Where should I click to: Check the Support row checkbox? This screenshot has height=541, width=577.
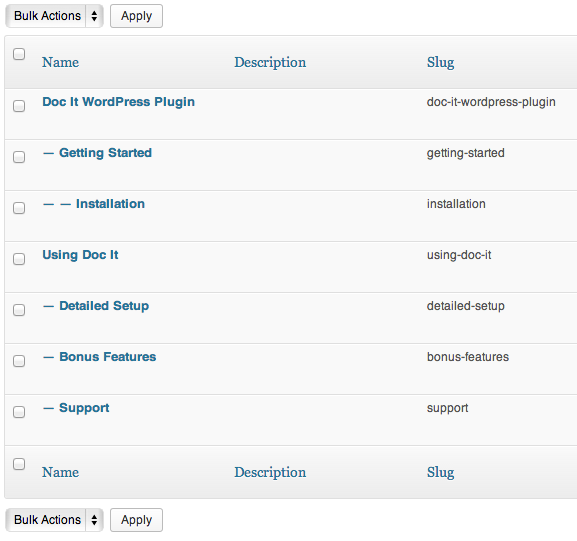19,412
